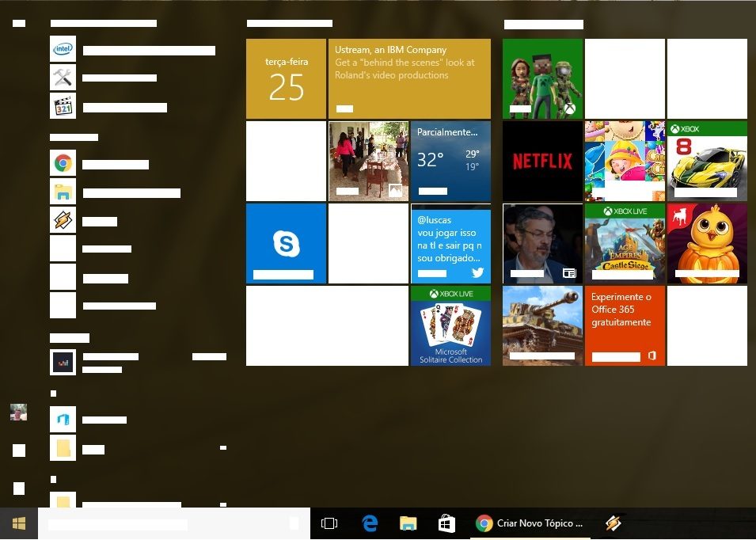
Task: Click the taskbar search box
Action: (x=173, y=523)
